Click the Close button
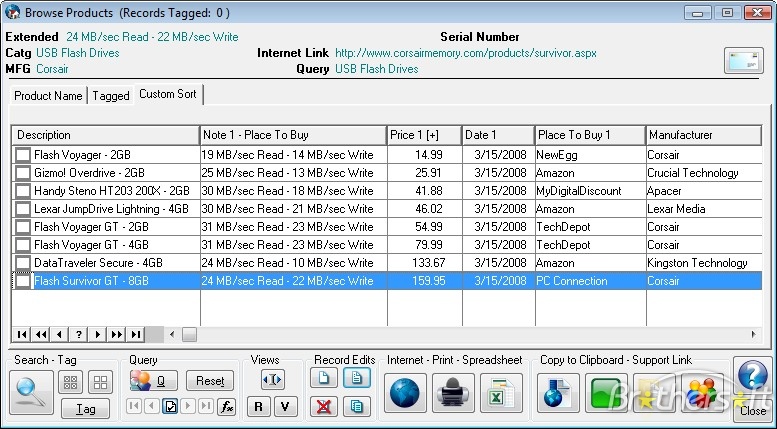The width and height of the screenshot is (777, 429). tap(753, 411)
